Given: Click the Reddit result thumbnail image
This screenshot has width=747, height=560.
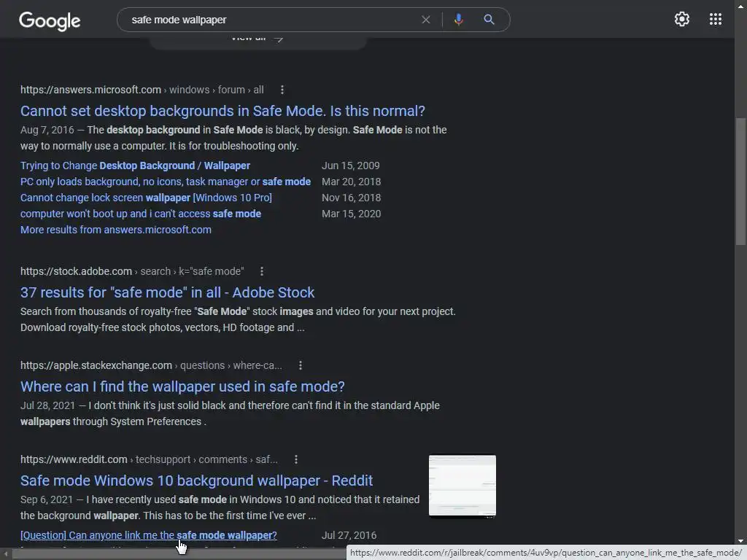Looking at the screenshot, I should (x=462, y=485).
